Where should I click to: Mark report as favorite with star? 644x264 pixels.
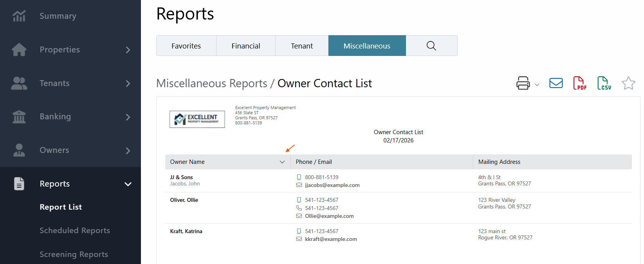[x=628, y=83]
